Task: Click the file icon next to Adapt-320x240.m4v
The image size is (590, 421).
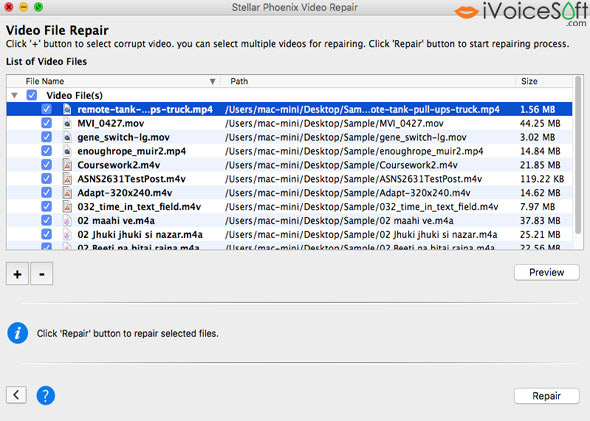Action: coord(67,193)
